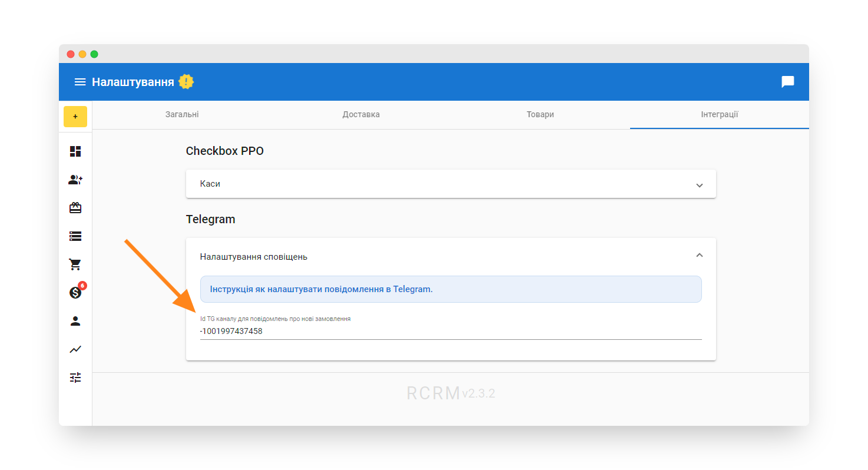
Task: Open the chat messages icon
Action: (787, 82)
